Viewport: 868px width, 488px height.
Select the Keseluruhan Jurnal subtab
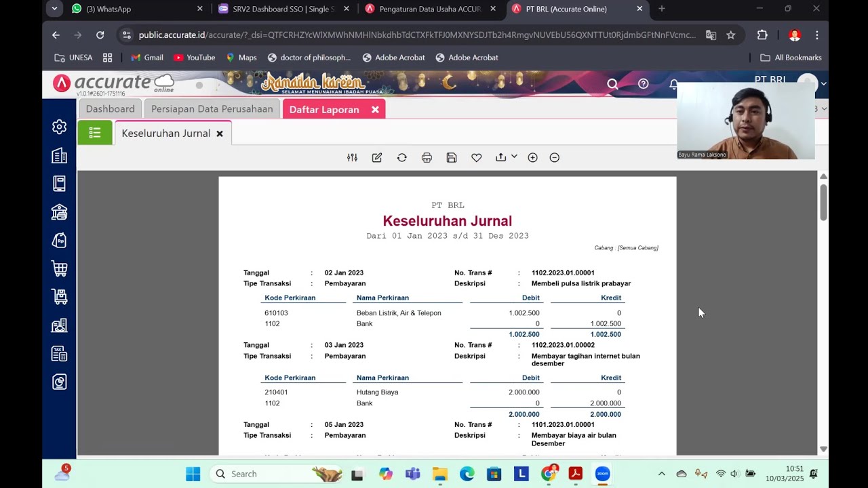(x=166, y=134)
